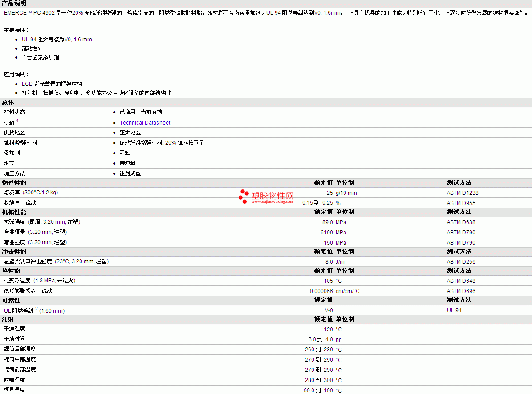Click the 模具温度 row label
The width and height of the screenshot is (532, 394).
tap(14, 390)
